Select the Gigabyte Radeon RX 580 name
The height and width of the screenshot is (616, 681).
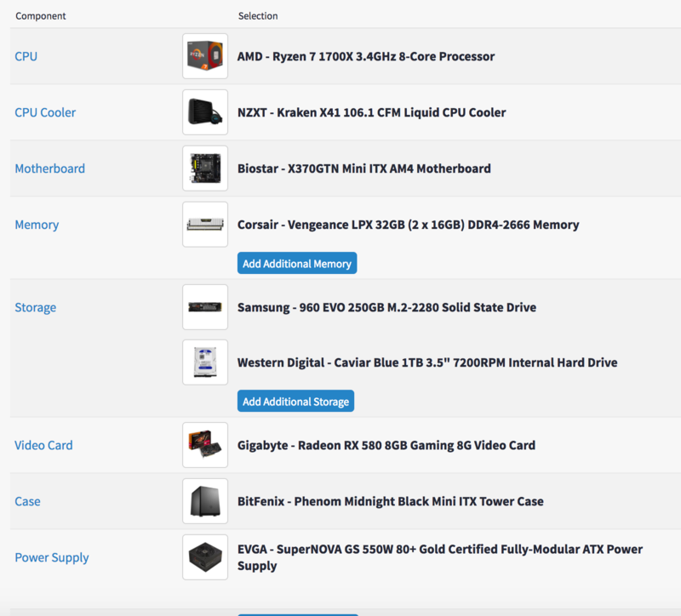[x=386, y=445]
